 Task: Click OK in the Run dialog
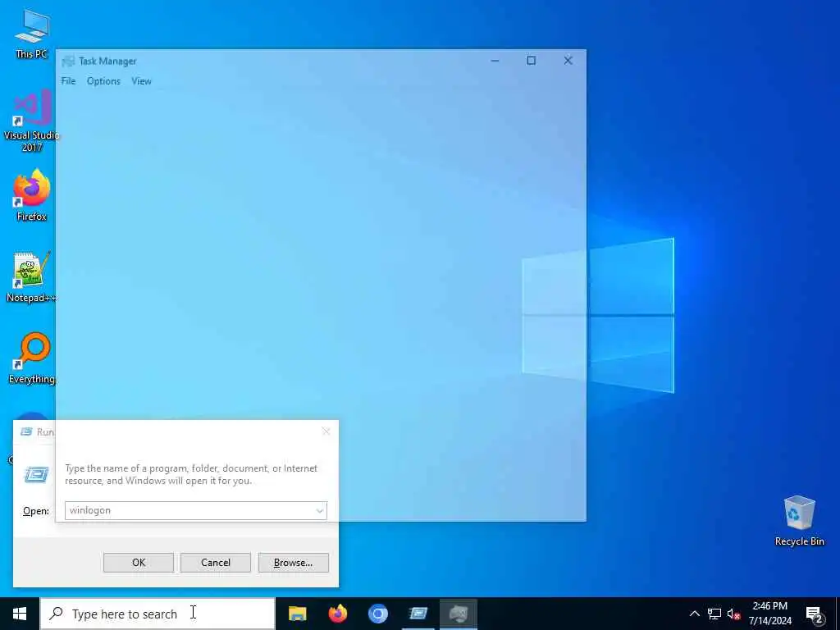pyautogui.click(x=138, y=563)
